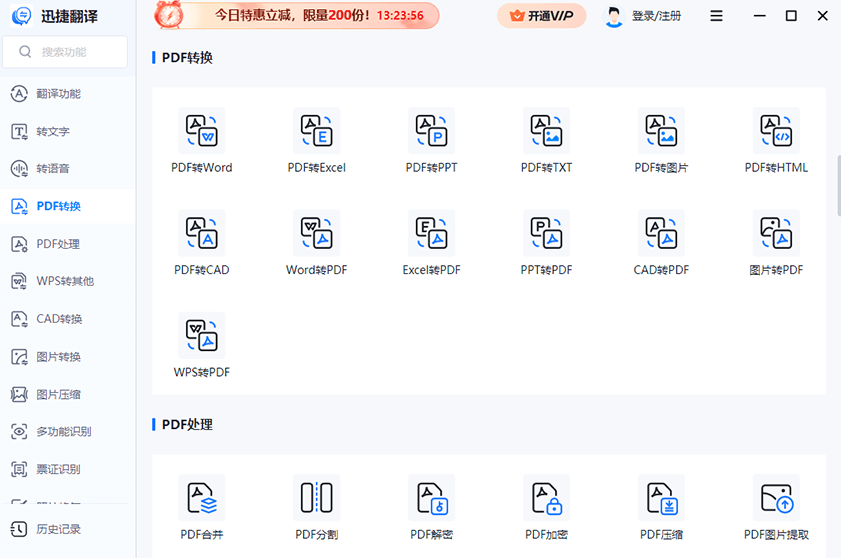The width and height of the screenshot is (841, 558).
Task: Open the PDF转Word converter
Action: pos(202,141)
